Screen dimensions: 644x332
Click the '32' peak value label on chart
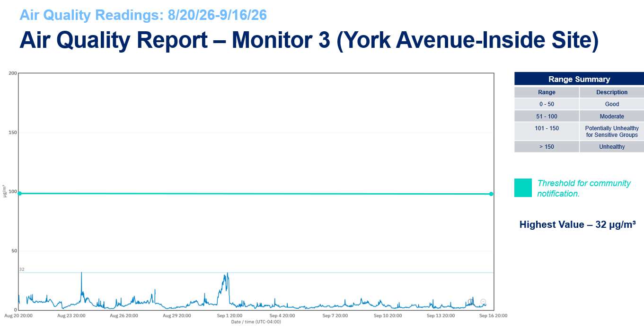22,269
